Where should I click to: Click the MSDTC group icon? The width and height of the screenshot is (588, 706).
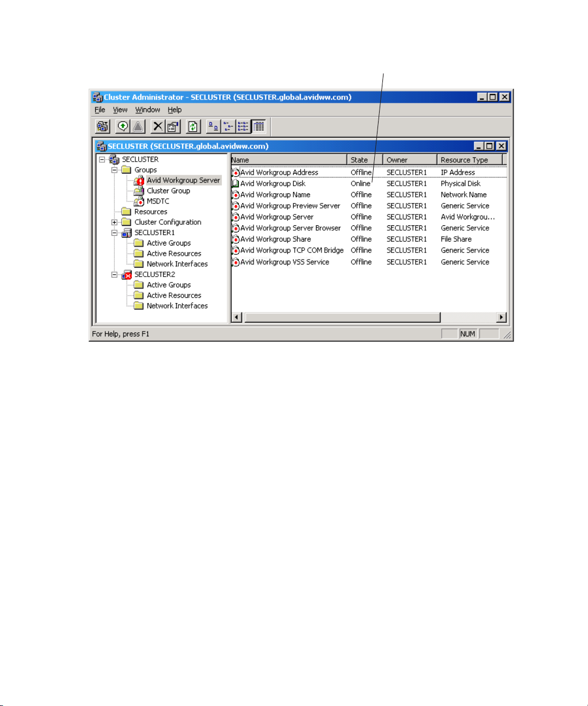point(139,201)
